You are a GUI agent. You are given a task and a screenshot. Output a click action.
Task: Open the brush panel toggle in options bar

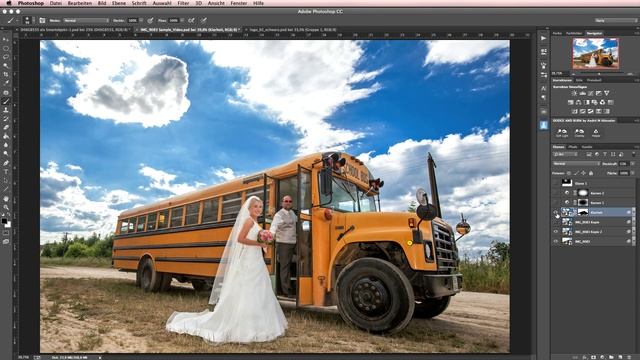point(42,20)
